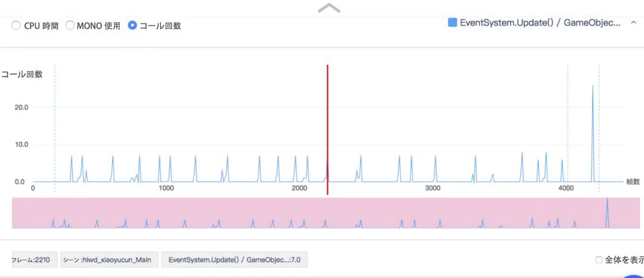
Task: Click the 10.0 y-axis label
Action: tap(21, 144)
